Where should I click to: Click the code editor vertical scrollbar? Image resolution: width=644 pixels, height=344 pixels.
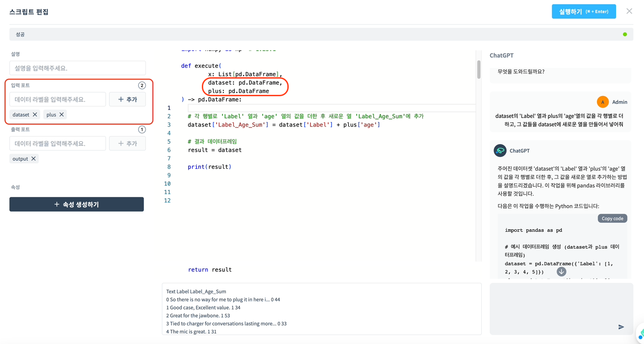pyautogui.click(x=479, y=70)
